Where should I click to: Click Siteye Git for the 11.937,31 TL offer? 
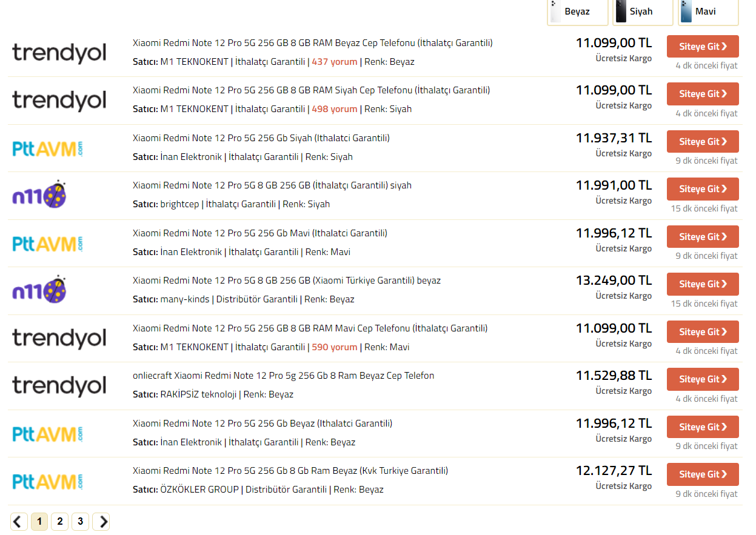pos(703,142)
